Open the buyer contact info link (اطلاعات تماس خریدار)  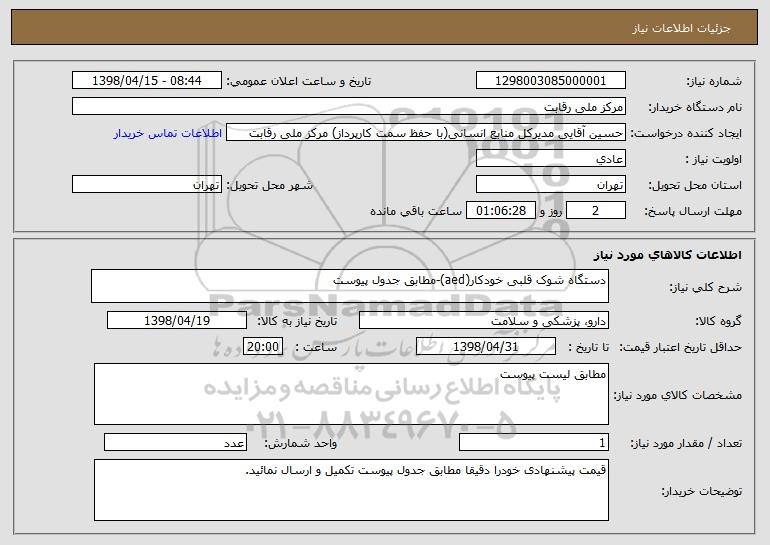pyautogui.click(x=167, y=133)
